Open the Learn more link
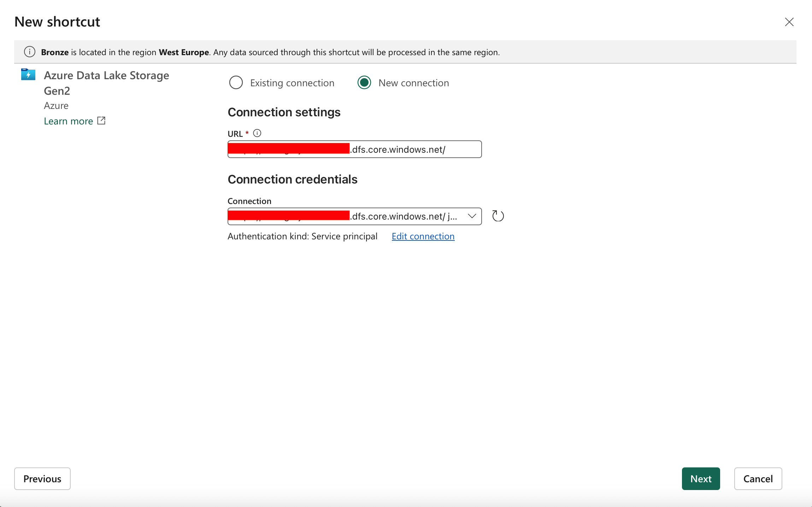Image resolution: width=812 pixels, height=507 pixels. pos(69,121)
